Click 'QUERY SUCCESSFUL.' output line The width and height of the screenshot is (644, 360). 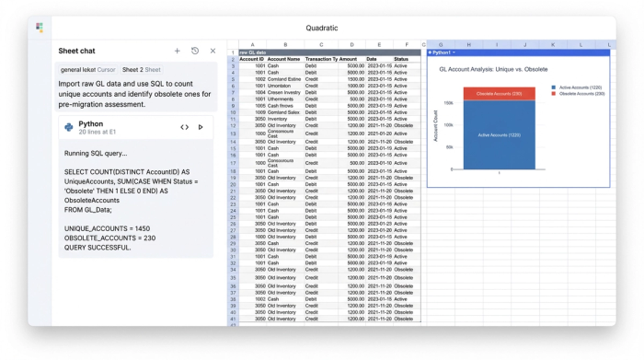tap(98, 248)
